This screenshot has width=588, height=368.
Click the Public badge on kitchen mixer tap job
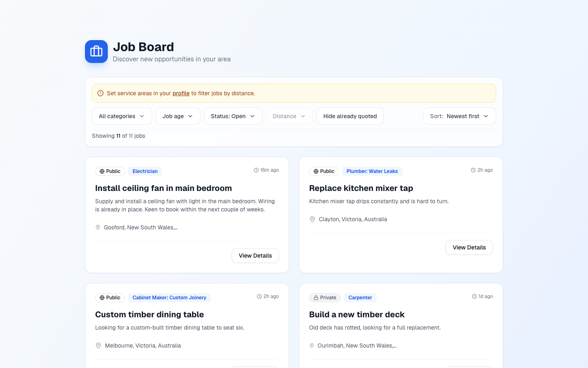click(324, 171)
